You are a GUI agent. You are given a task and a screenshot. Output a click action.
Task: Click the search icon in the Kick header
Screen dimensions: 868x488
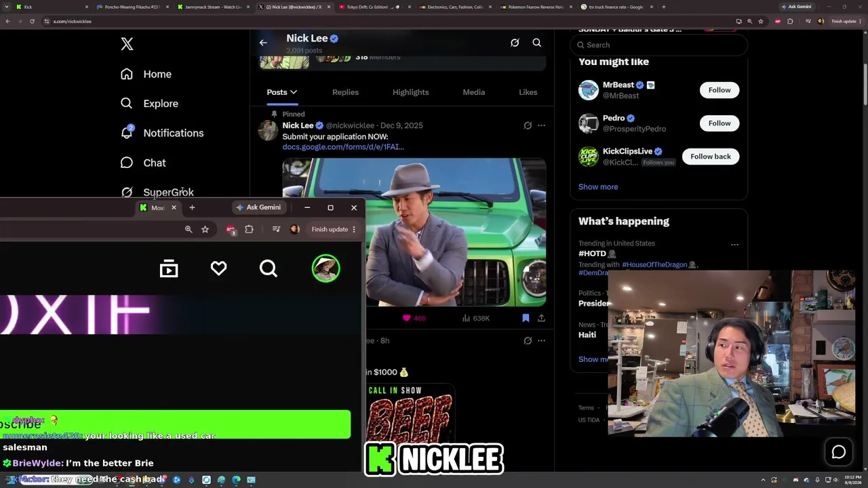click(x=269, y=269)
